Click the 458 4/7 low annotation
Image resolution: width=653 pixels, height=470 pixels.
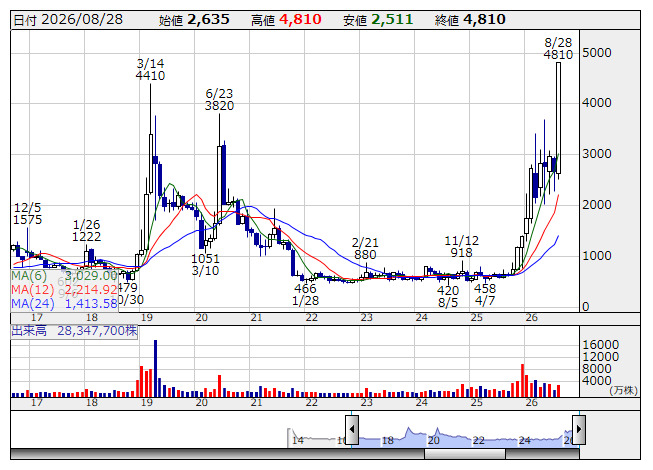(x=485, y=294)
